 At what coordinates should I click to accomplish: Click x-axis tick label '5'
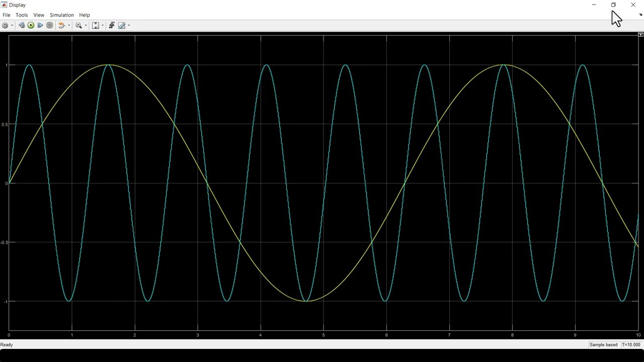point(324,335)
